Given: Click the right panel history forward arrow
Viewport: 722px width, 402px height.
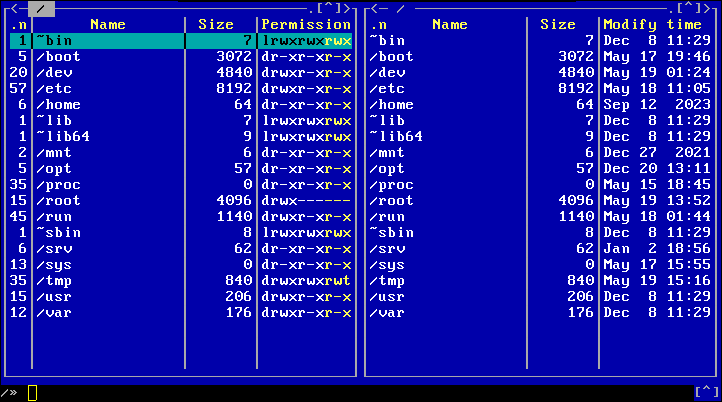Looking at the screenshot, I should tap(708, 8).
